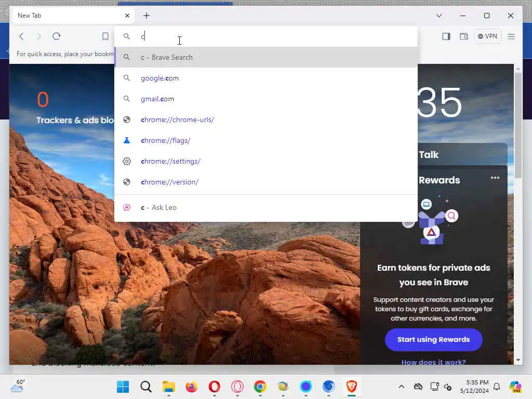This screenshot has width=532, height=399.
Task: Go back using the back arrow
Action: point(21,36)
